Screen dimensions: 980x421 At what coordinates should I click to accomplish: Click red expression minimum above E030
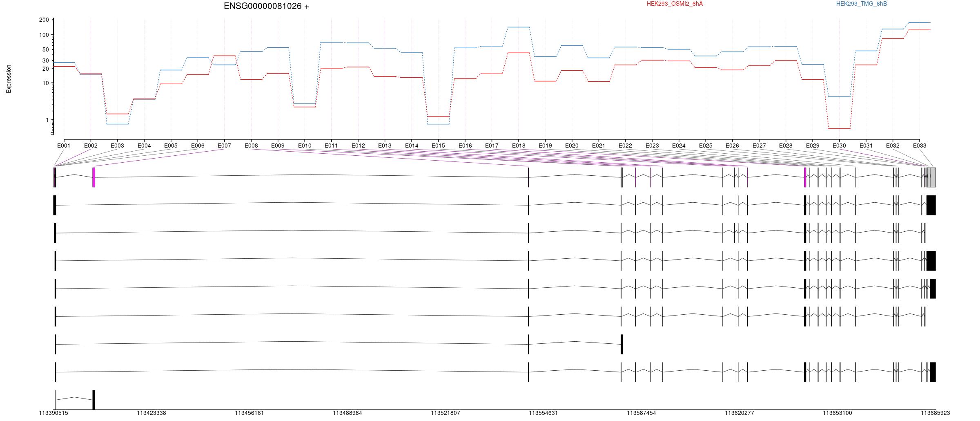(x=839, y=129)
